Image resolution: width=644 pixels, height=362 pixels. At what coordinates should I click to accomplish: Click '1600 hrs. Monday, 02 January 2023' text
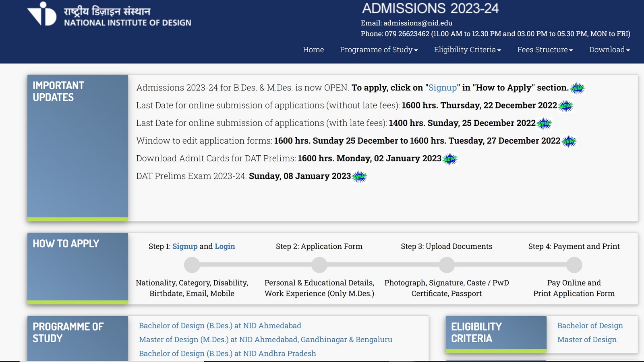tap(370, 158)
